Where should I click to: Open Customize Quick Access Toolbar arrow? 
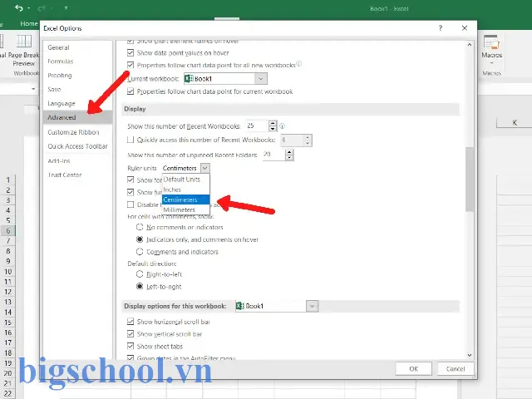(66, 8)
